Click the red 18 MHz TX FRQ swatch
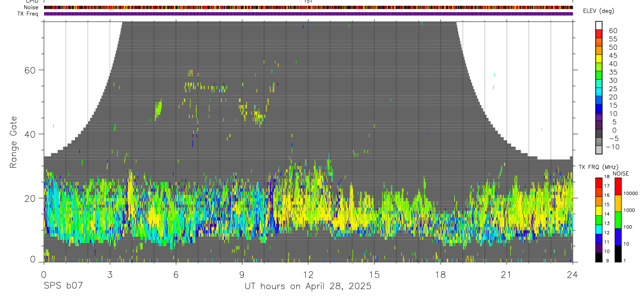The image size is (644, 297). click(599, 182)
